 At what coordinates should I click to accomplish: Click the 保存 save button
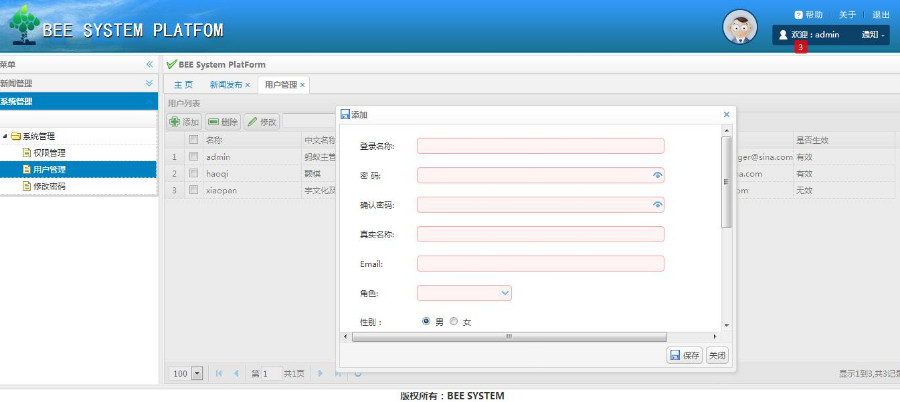(684, 355)
